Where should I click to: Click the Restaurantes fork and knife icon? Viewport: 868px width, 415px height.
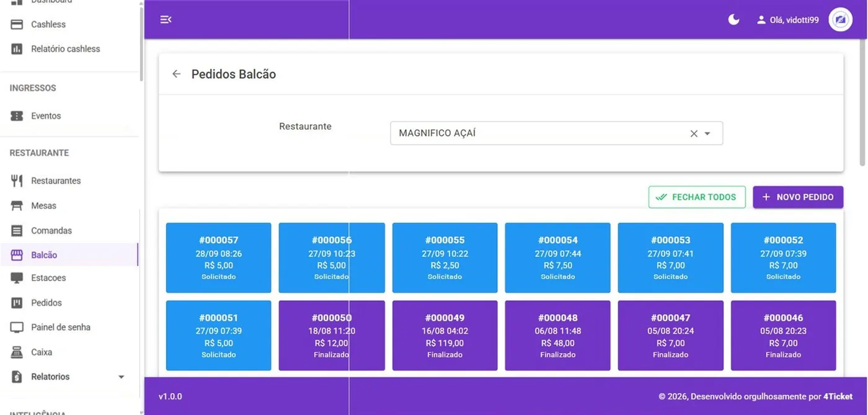17,181
